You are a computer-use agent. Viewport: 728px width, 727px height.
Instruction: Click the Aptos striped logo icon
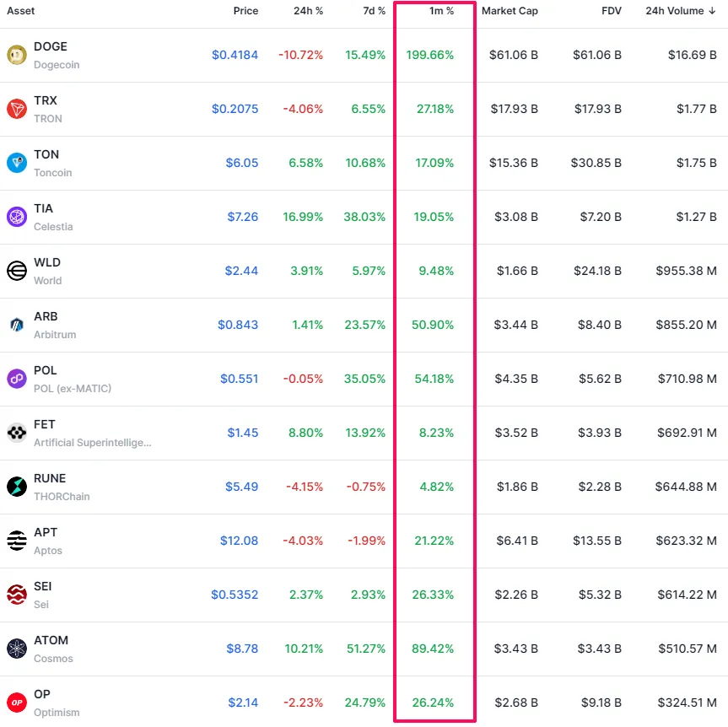pos(17,541)
